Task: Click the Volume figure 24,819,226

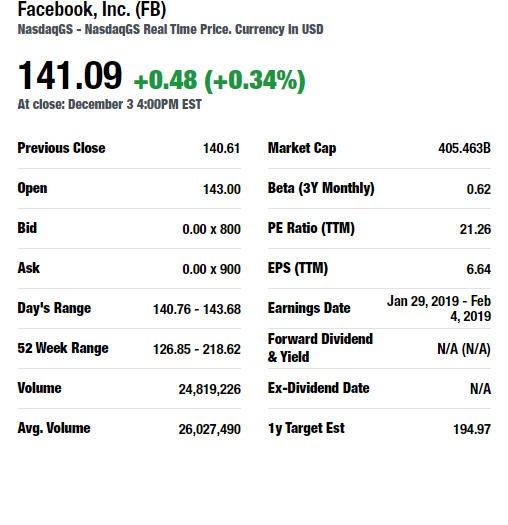Action: point(210,389)
